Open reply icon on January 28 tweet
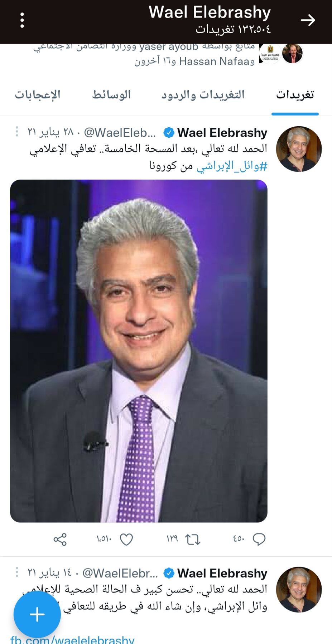The image size is (332, 644). [x=259, y=539]
